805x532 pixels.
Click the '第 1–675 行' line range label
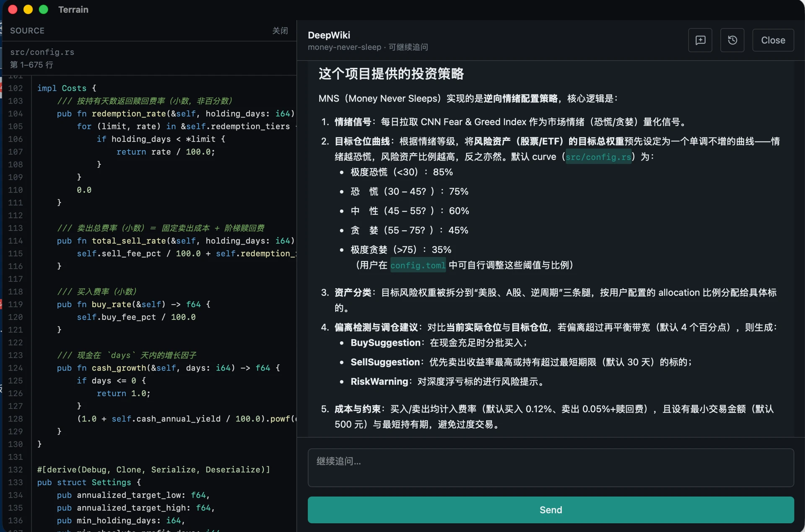[31, 65]
